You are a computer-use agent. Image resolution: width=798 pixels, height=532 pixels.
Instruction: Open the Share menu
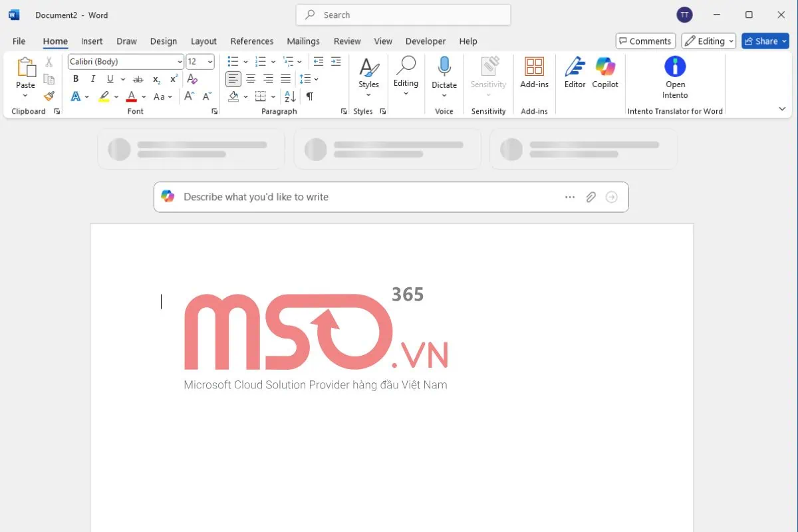coord(765,41)
